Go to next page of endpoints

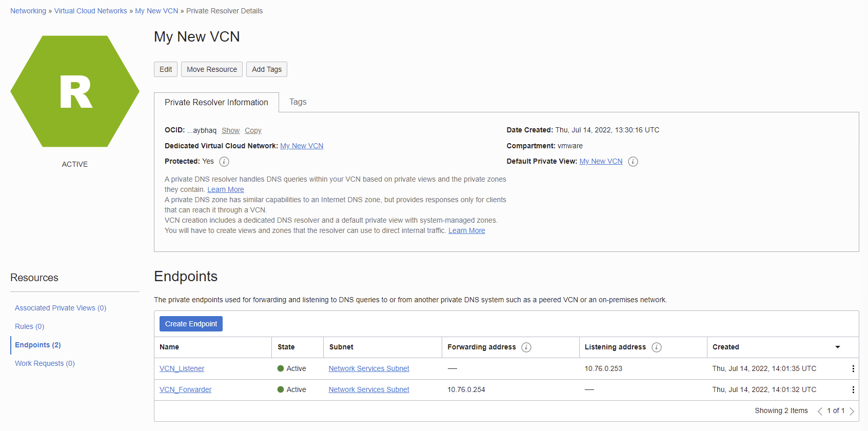coord(852,411)
